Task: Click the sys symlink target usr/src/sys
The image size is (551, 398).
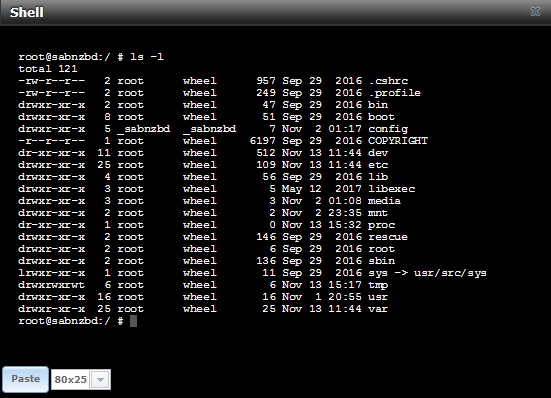Action: [x=450, y=273]
